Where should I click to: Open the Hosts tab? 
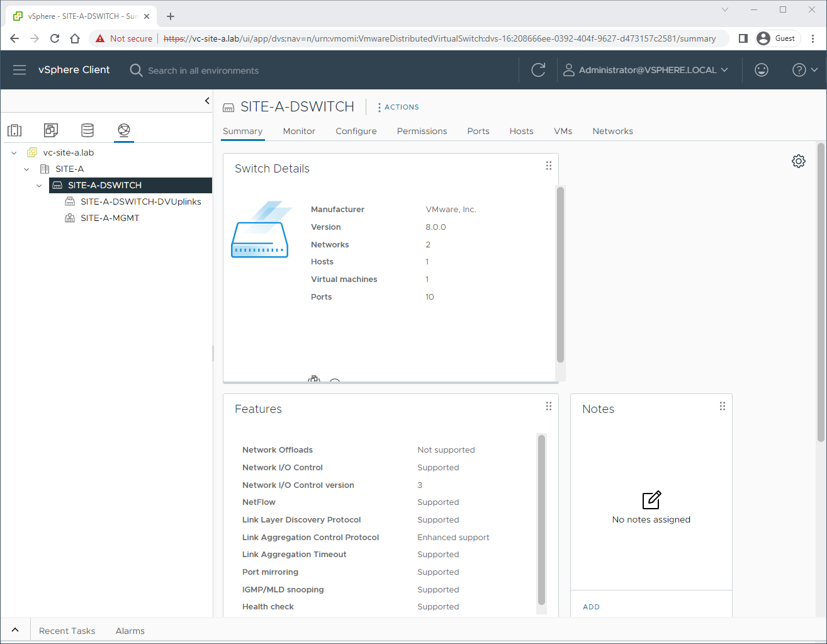521,131
